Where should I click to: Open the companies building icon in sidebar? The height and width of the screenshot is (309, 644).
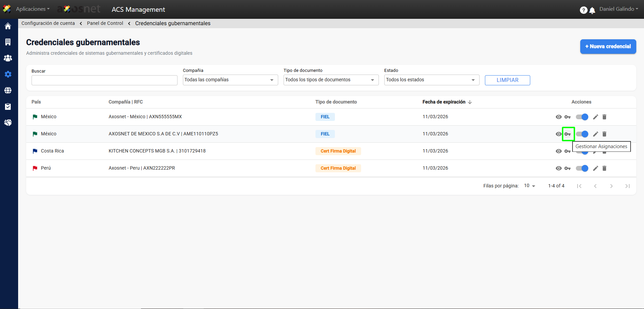coord(8,42)
